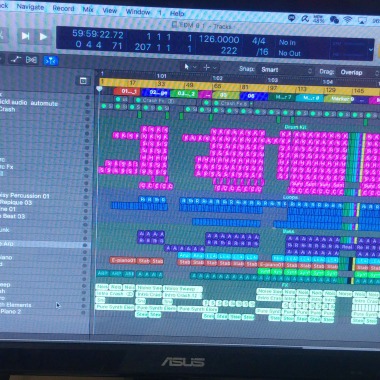This screenshot has height=380, width=380.
Task: Click the global tracks button icon
Action: pyautogui.click(x=83, y=81)
